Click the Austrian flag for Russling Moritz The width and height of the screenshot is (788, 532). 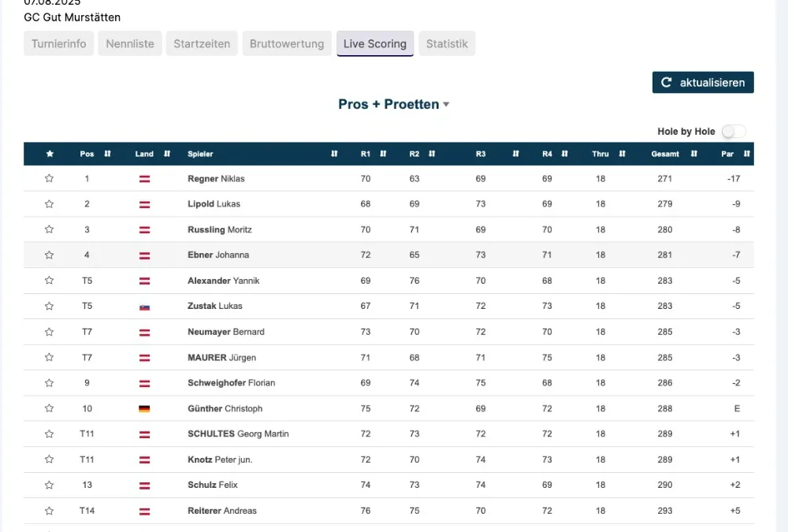(x=144, y=230)
